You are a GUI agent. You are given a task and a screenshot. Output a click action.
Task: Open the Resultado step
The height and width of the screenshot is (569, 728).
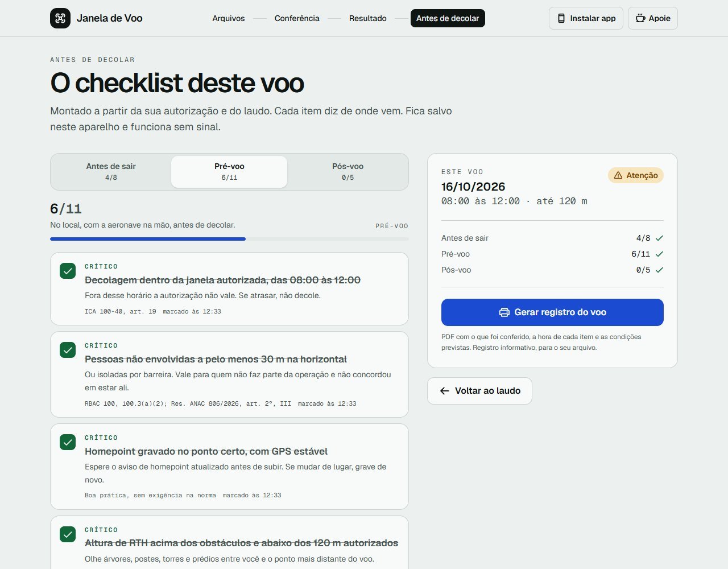coord(368,18)
